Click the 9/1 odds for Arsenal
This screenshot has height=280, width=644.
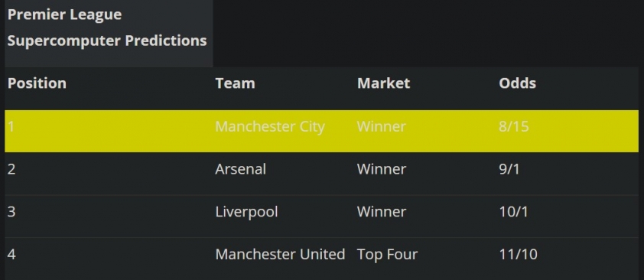click(509, 169)
